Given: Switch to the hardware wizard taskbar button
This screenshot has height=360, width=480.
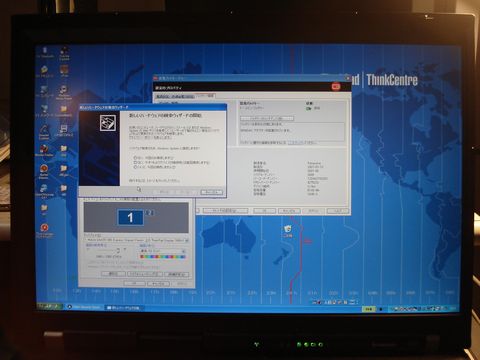Looking at the screenshot, I should pyautogui.click(x=125, y=308).
